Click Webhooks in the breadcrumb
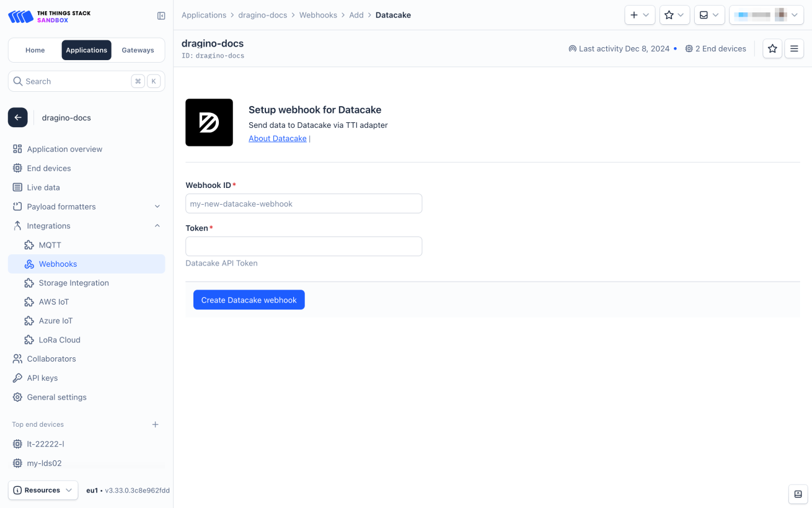Viewport: 812px width, 508px height. click(x=318, y=15)
